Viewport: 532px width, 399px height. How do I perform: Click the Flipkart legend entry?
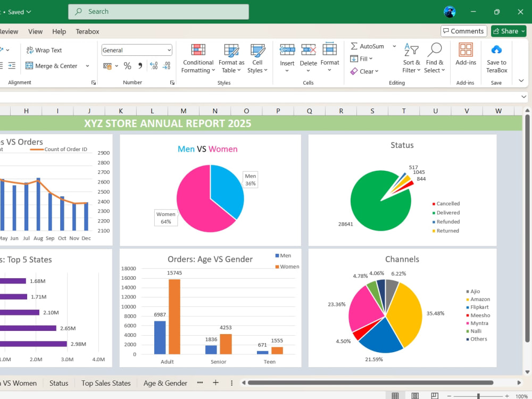tap(477, 307)
